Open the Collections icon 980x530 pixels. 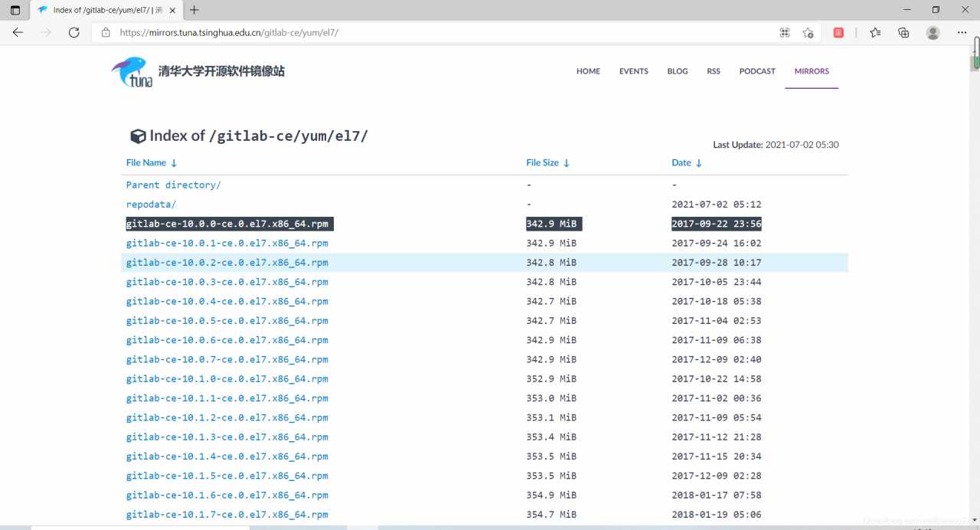(903, 32)
